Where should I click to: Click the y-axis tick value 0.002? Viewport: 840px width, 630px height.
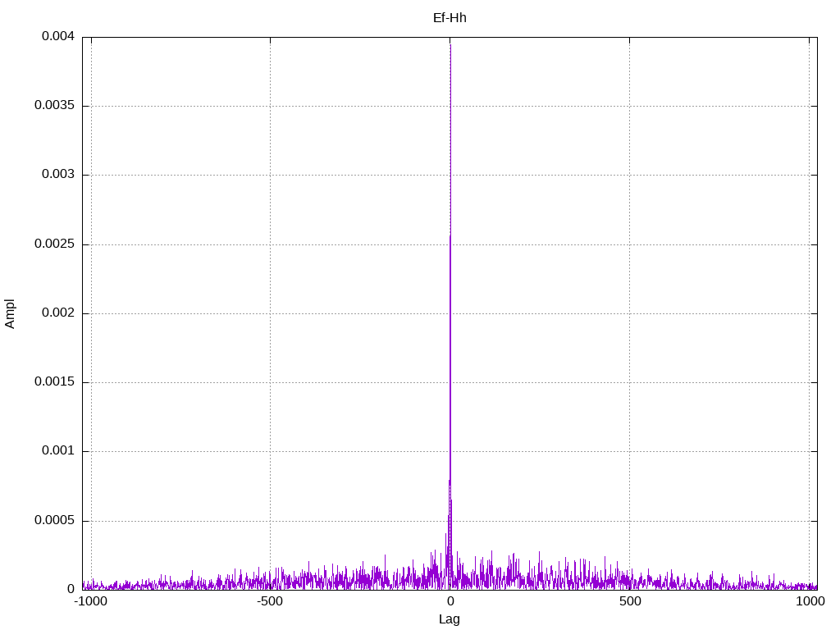[58, 313]
